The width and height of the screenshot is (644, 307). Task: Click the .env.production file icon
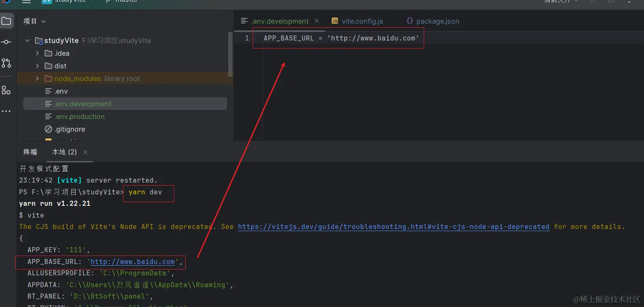point(48,116)
